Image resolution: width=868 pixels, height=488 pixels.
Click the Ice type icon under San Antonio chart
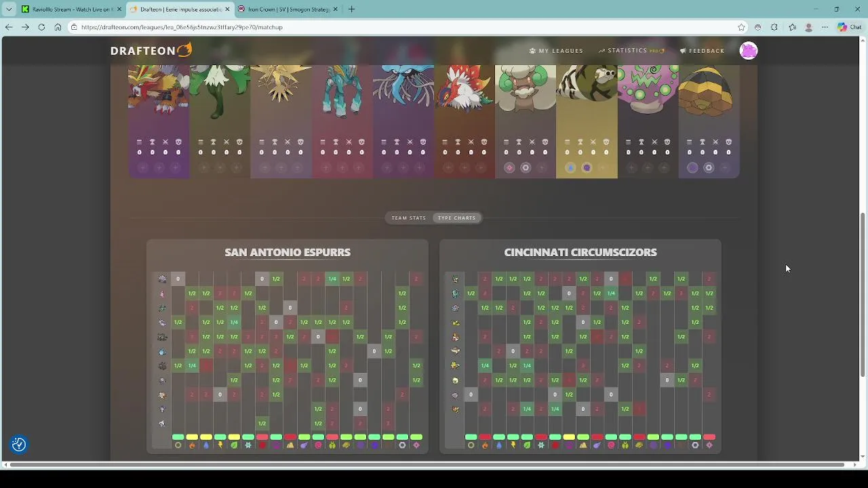click(x=248, y=445)
